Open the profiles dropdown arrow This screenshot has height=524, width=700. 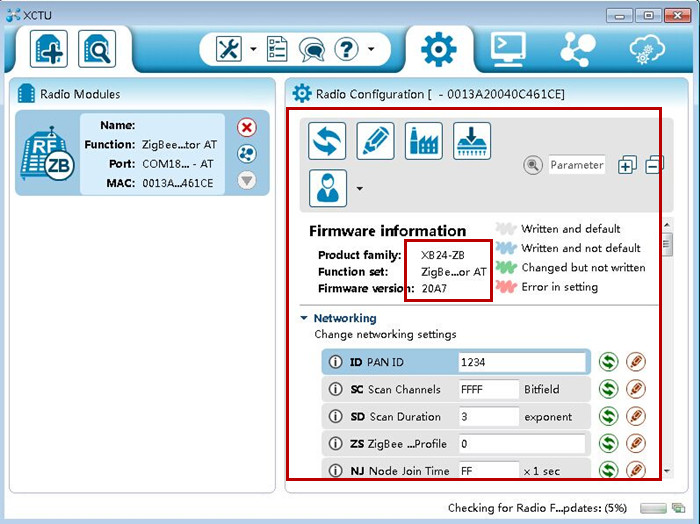(359, 188)
